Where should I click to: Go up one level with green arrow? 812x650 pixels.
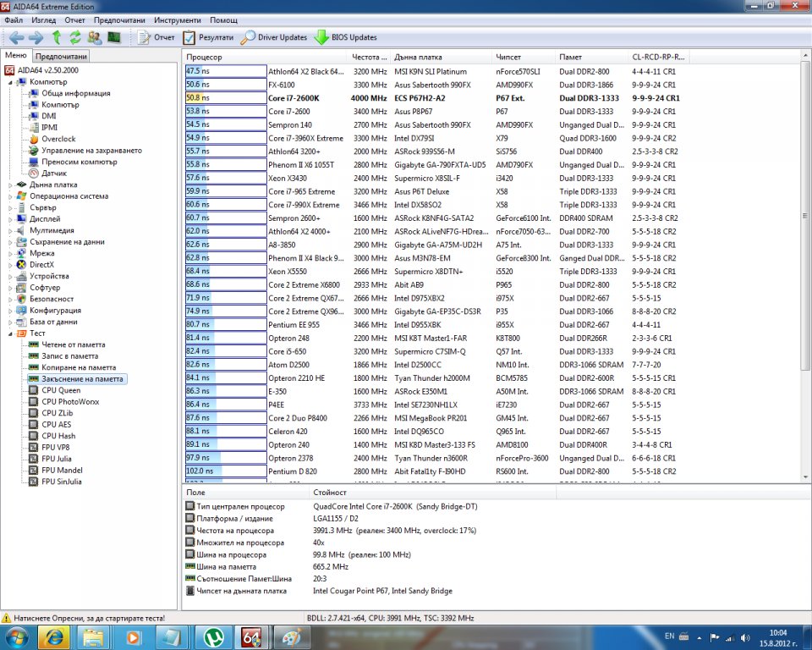pos(57,37)
